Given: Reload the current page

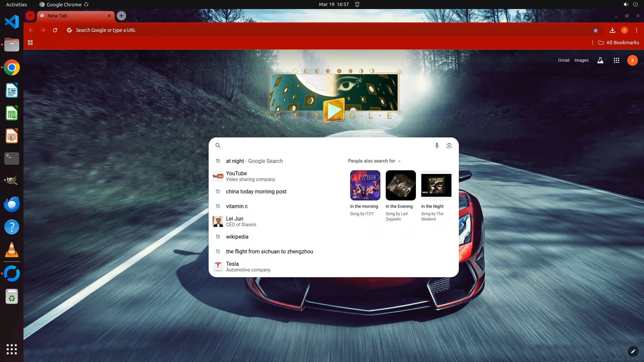Looking at the screenshot, I should click(55, 30).
